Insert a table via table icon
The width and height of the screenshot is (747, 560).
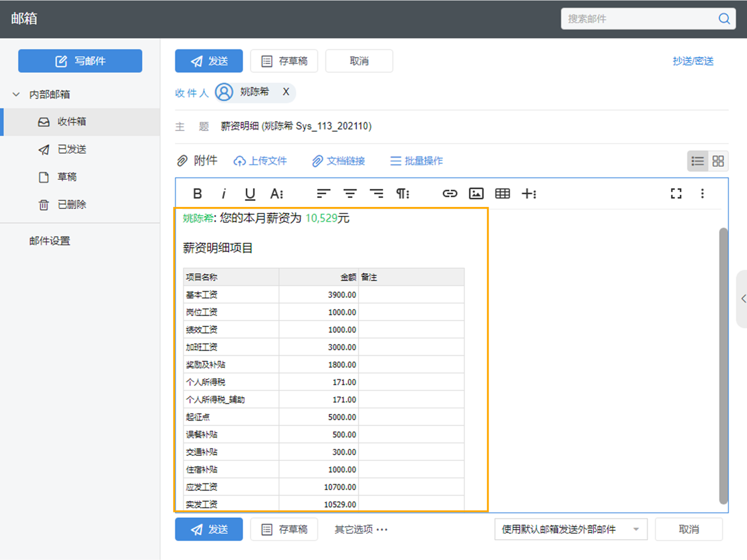point(503,193)
